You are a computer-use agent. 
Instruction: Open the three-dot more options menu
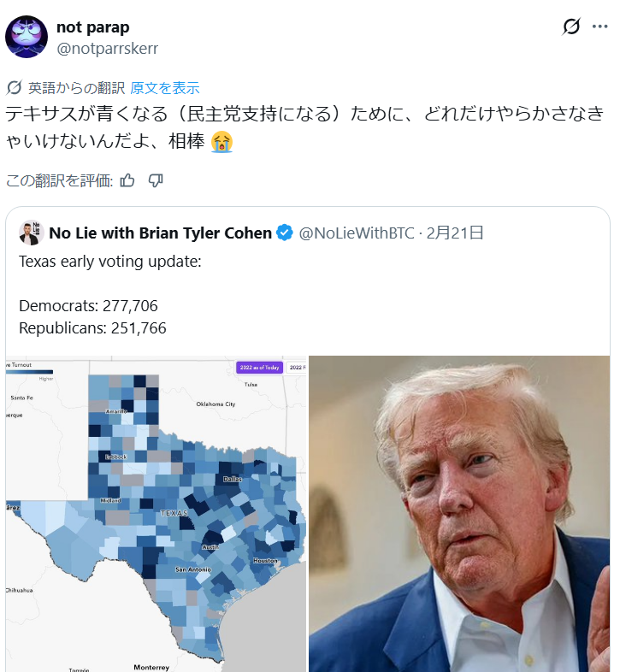(x=599, y=27)
